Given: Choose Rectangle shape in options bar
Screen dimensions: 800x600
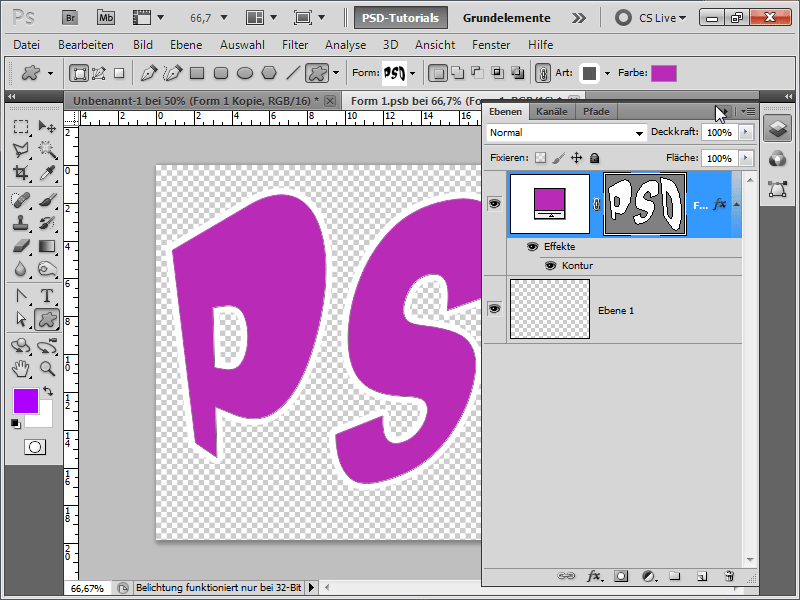Looking at the screenshot, I should tap(197, 73).
